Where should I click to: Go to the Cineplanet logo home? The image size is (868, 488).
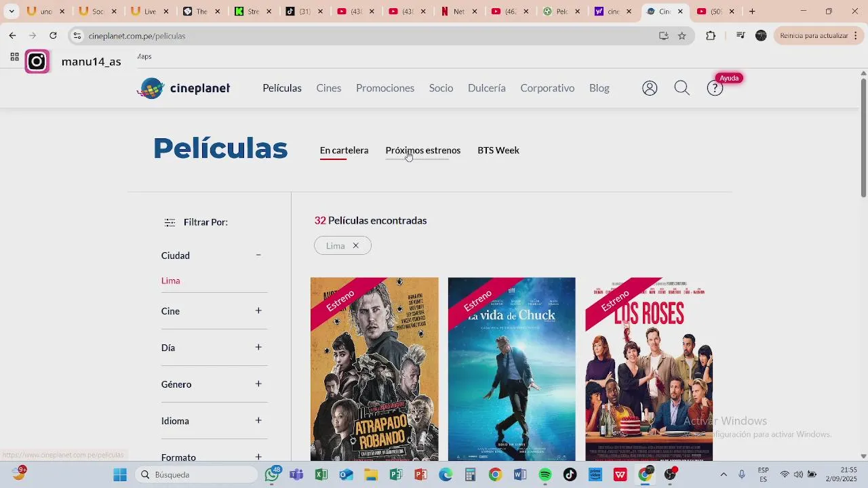[184, 88]
